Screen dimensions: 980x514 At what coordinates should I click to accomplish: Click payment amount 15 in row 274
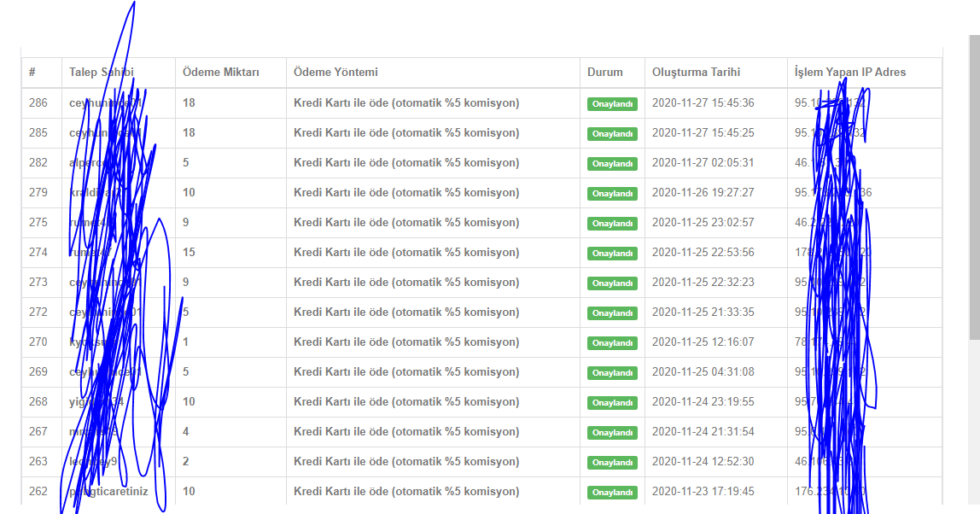point(189,252)
